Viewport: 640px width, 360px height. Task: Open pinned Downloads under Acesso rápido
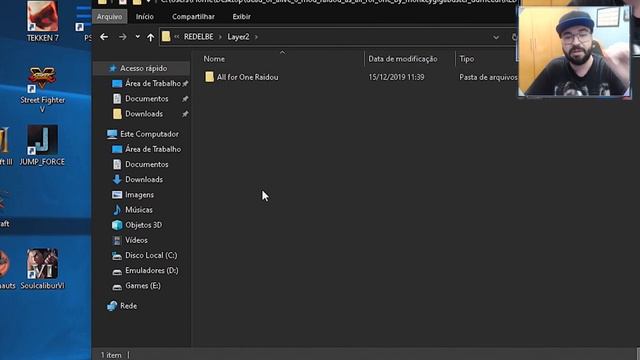click(144, 113)
